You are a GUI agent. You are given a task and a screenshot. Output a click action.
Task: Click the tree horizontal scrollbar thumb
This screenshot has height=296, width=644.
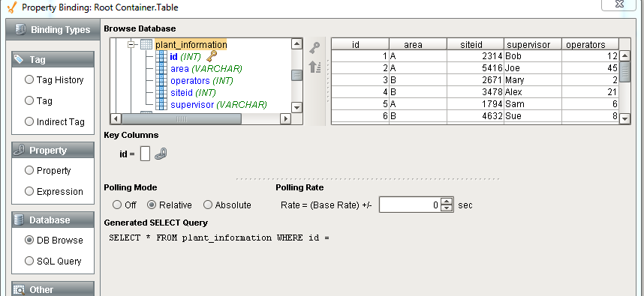click(x=182, y=119)
